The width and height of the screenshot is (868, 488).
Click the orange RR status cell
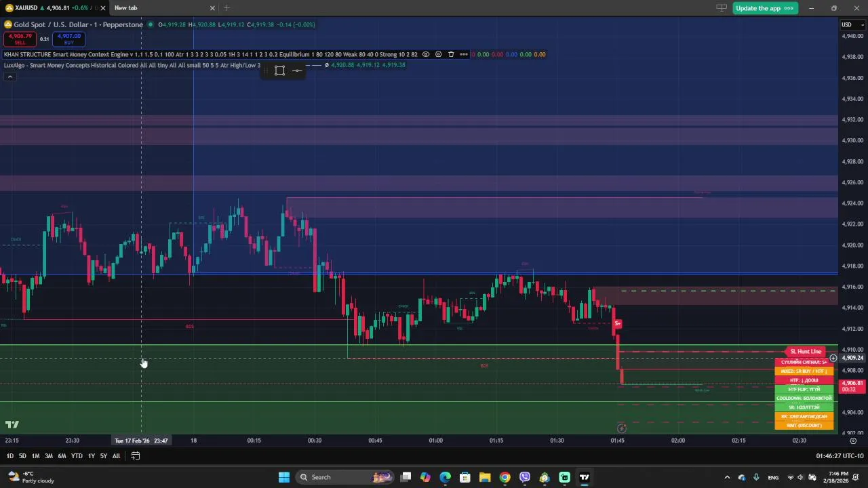coord(804,417)
